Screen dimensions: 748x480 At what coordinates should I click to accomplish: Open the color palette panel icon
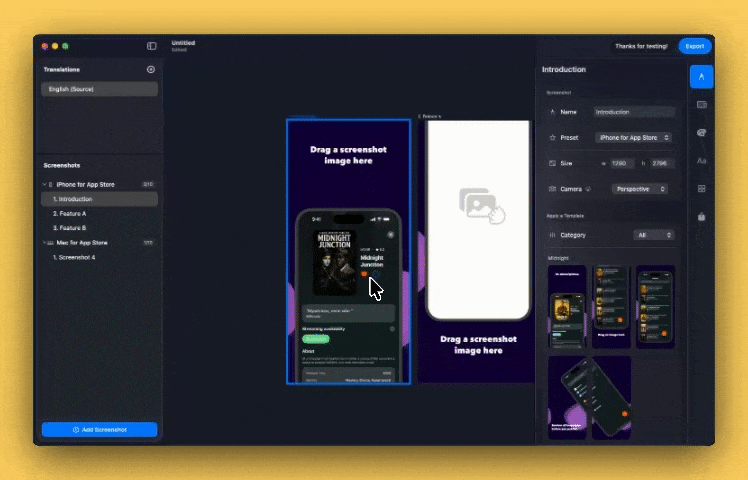pos(701,132)
